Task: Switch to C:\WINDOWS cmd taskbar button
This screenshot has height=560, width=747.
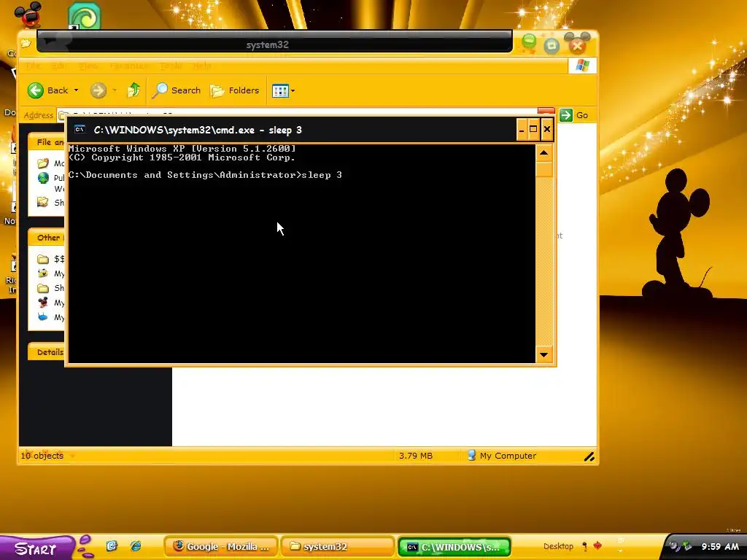Action: point(454,547)
